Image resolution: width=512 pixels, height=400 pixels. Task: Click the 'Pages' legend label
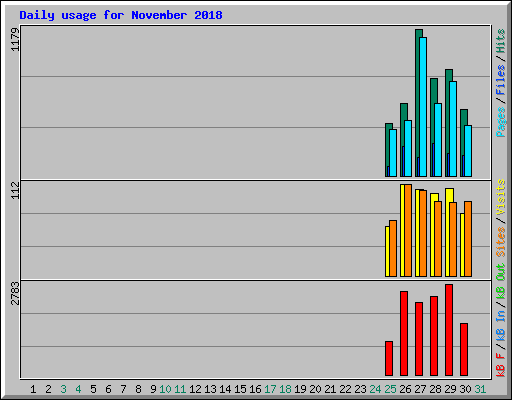click(x=501, y=122)
